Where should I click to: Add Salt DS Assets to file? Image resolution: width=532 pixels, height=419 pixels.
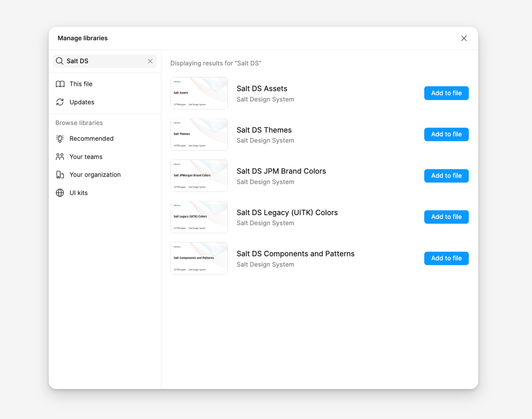446,93
